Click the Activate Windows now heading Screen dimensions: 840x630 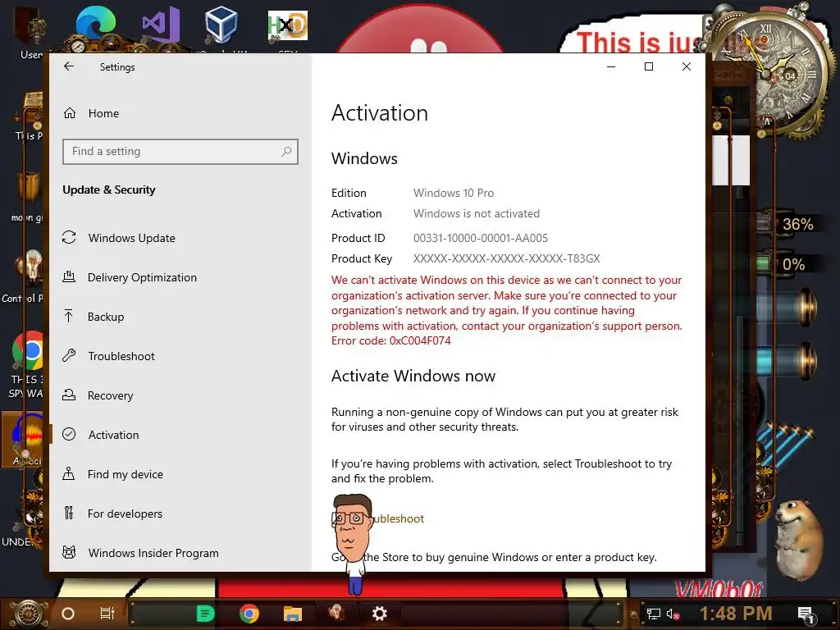pos(413,376)
